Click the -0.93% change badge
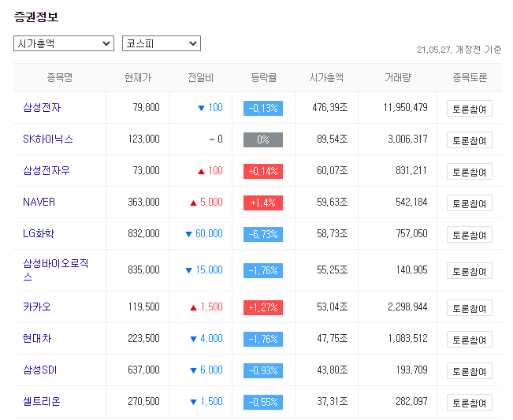The height and width of the screenshot is (420, 513). point(263,370)
